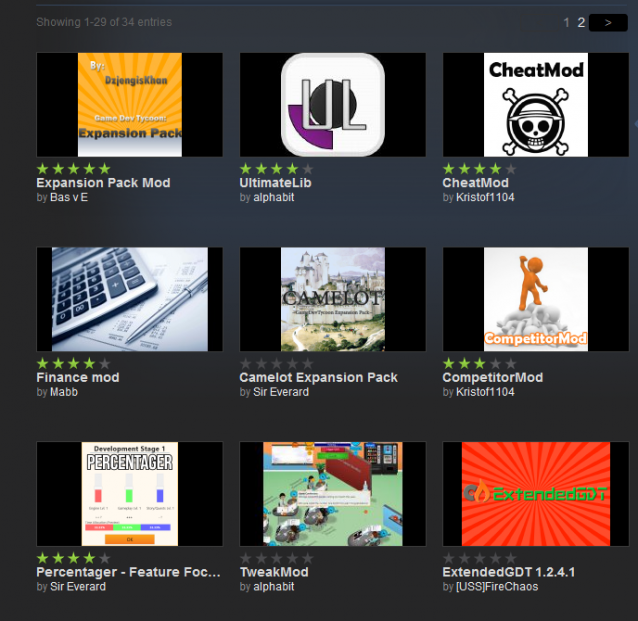Open the TweakMod game screenshot thumbnail
638x621 pixels.
click(x=332, y=494)
